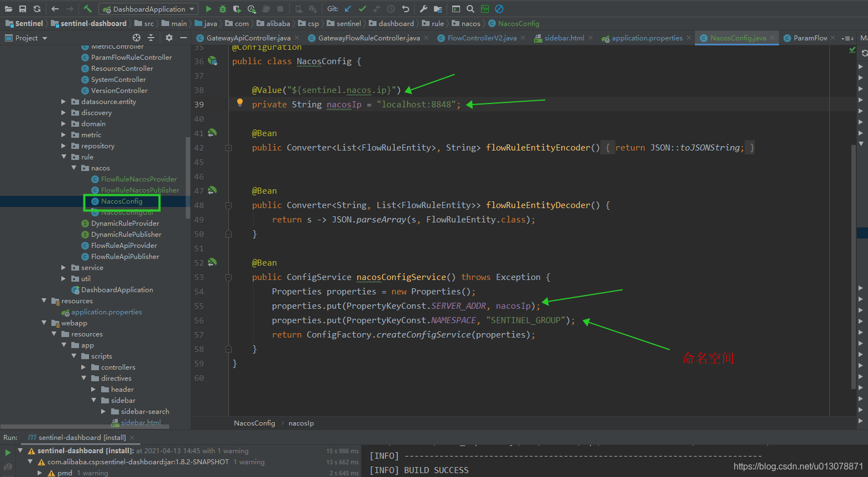This screenshot has width=868, height=477.
Task: Expand the controllers folder
Action: pyautogui.click(x=83, y=367)
